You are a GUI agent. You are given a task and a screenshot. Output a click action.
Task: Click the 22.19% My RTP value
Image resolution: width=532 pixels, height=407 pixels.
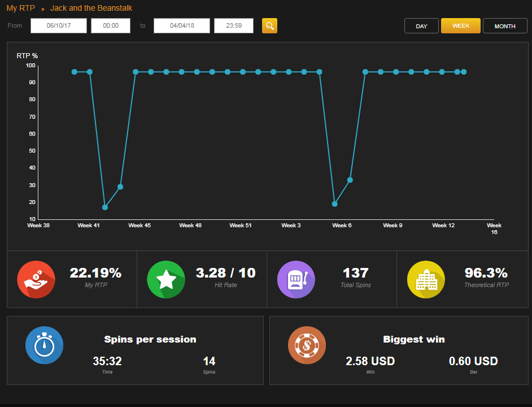[95, 273]
